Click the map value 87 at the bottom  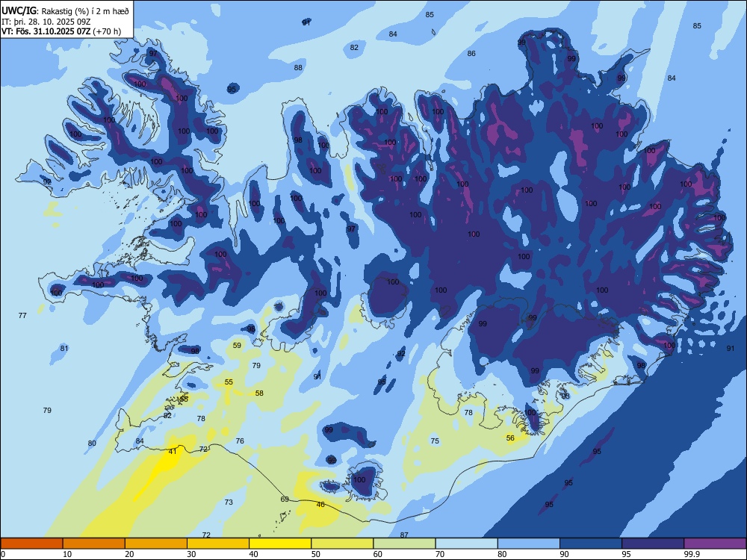tap(404, 535)
